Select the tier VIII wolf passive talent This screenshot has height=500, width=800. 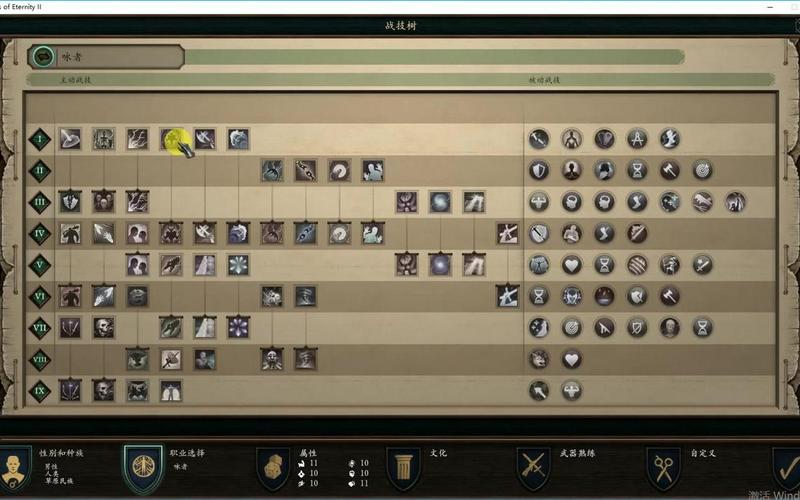[x=539, y=360]
